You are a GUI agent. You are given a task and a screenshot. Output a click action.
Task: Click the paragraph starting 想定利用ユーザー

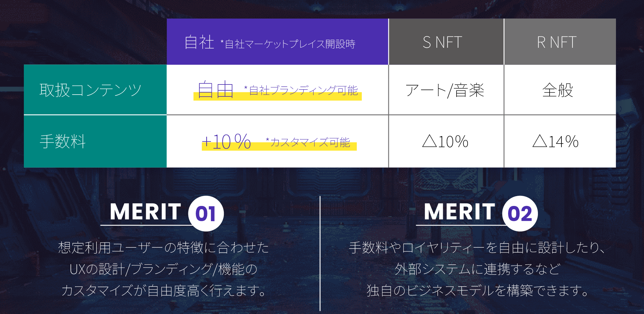pos(163,269)
